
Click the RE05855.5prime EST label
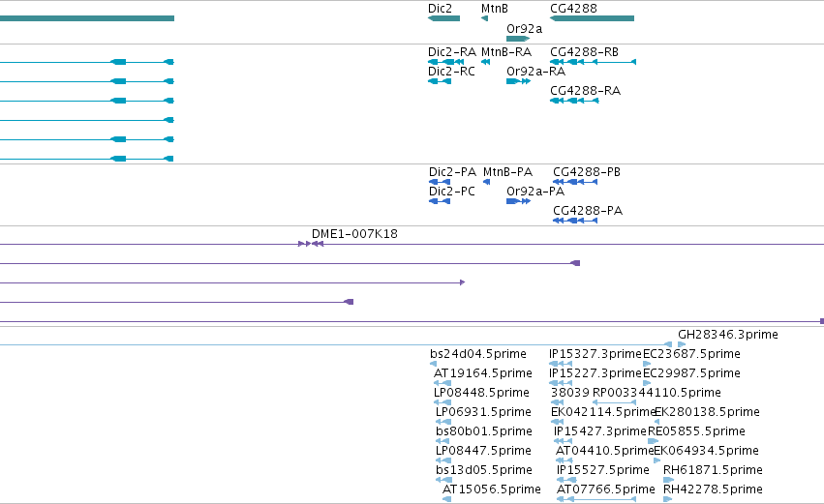pos(696,431)
